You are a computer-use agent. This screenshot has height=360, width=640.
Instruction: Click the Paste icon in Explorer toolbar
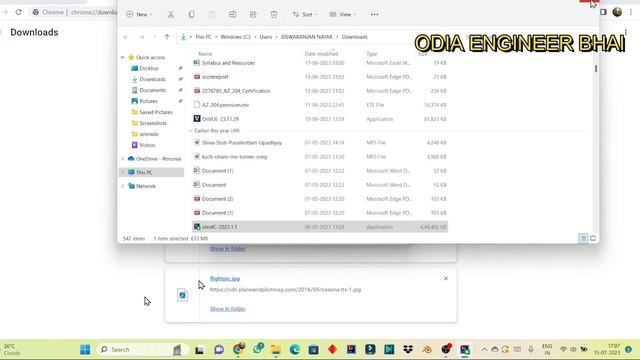coord(212,14)
